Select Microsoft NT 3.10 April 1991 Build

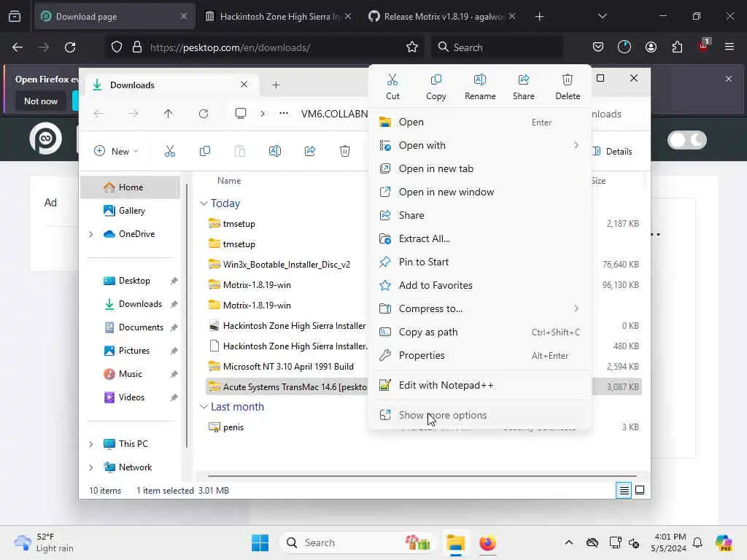click(288, 367)
